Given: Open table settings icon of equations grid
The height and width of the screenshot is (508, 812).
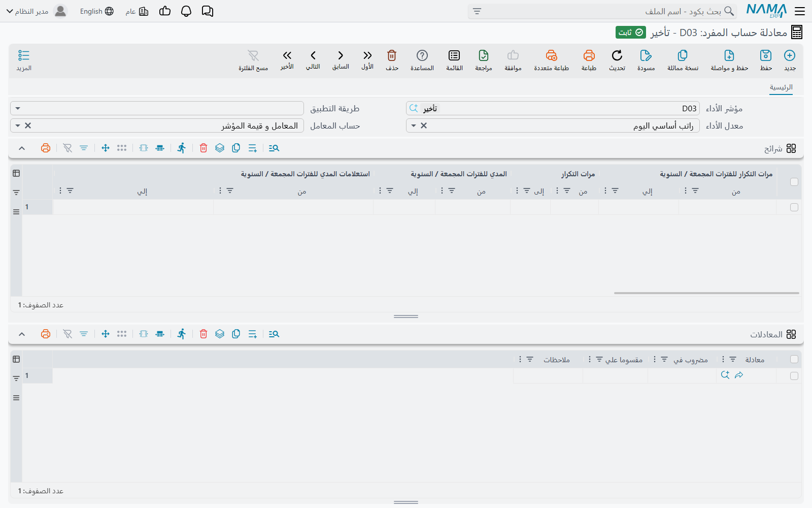Looking at the screenshot, I should 16,359.
